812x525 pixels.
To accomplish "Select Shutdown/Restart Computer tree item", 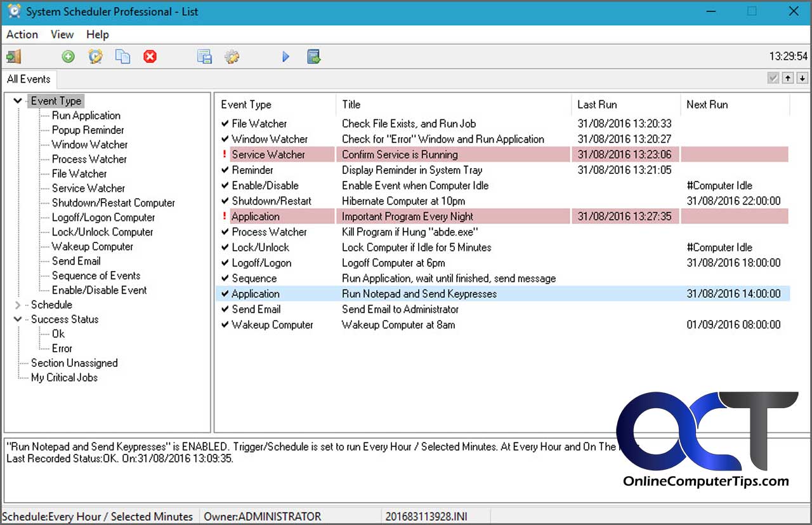I will click(114, 203).
